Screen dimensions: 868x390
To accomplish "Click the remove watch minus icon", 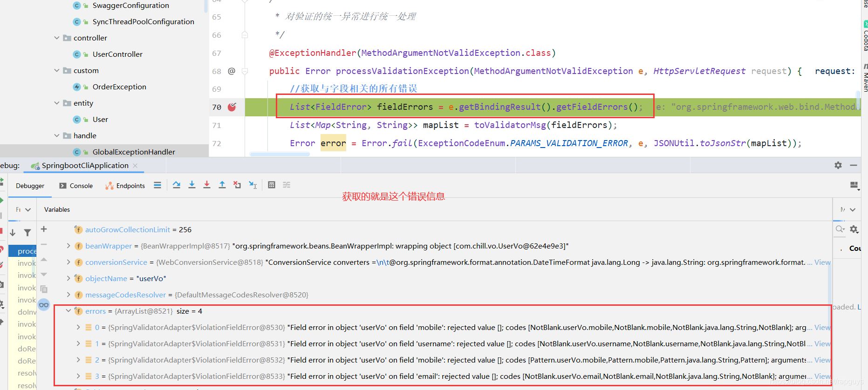I will point(44,244).
